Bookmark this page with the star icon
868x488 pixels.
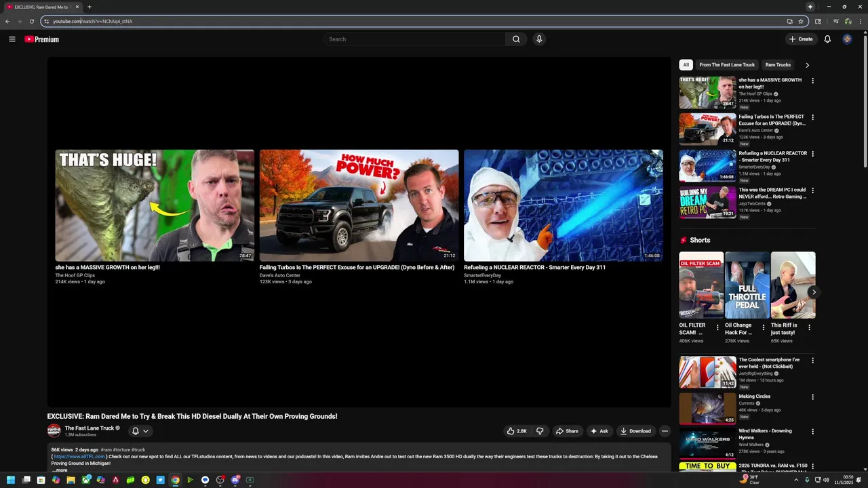tap(801, 21)
